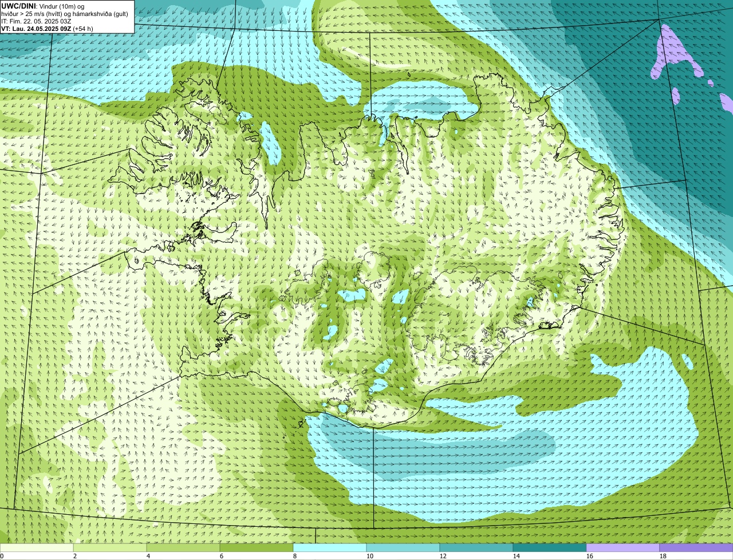Screen dimensions: 733x560
Task: Pick the 12–14 teal legend swatch
Action: tap(476, 547)
